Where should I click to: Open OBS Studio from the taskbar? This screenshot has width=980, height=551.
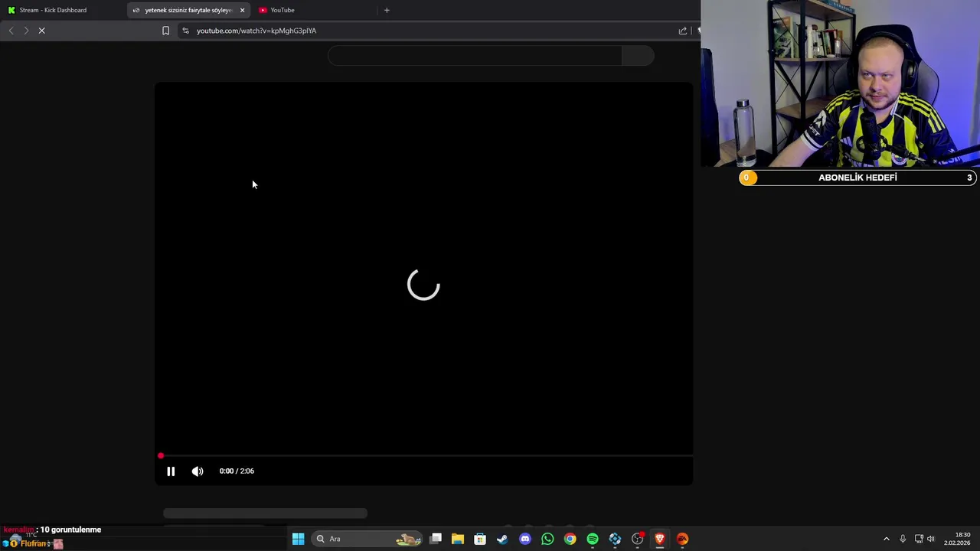pyautogui.click(x=637, y=539)
